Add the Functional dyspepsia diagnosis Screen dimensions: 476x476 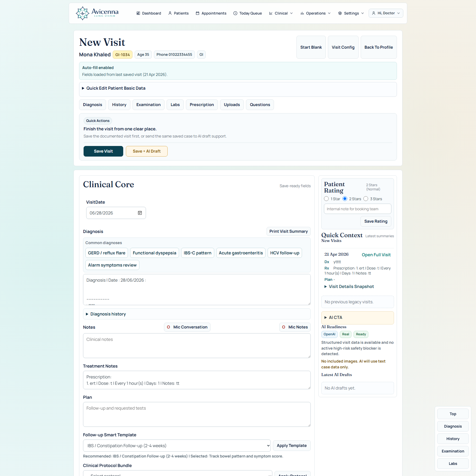tap(154, 253)
